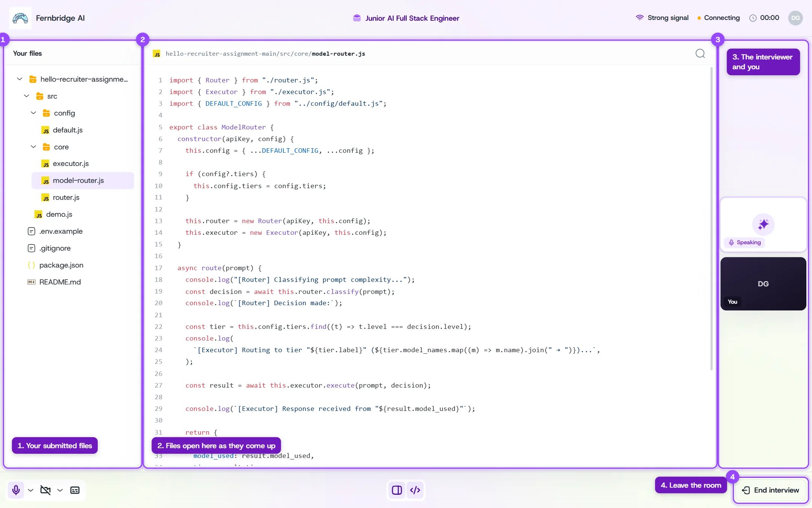Click the search magnifier icon in code viewer

(700, 53)
